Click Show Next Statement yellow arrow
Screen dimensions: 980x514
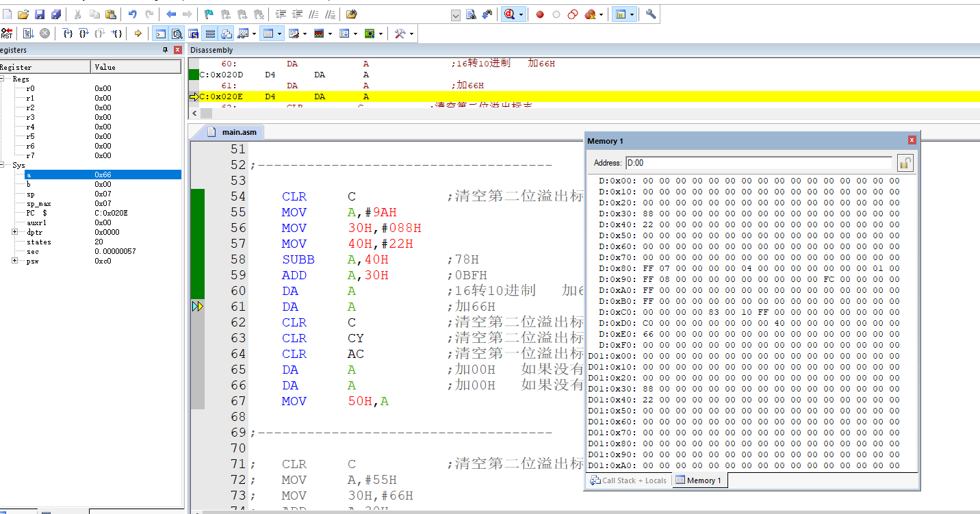[x=138, y=34]
